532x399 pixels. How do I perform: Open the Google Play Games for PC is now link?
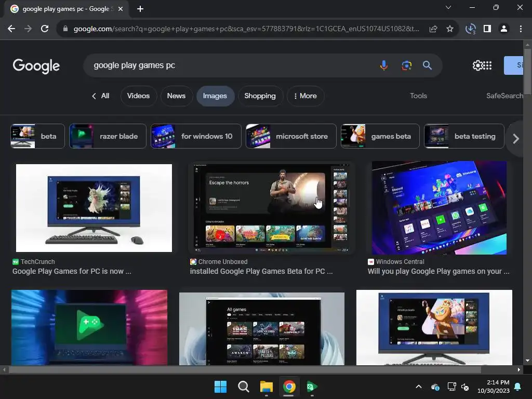tap(72, 271)
